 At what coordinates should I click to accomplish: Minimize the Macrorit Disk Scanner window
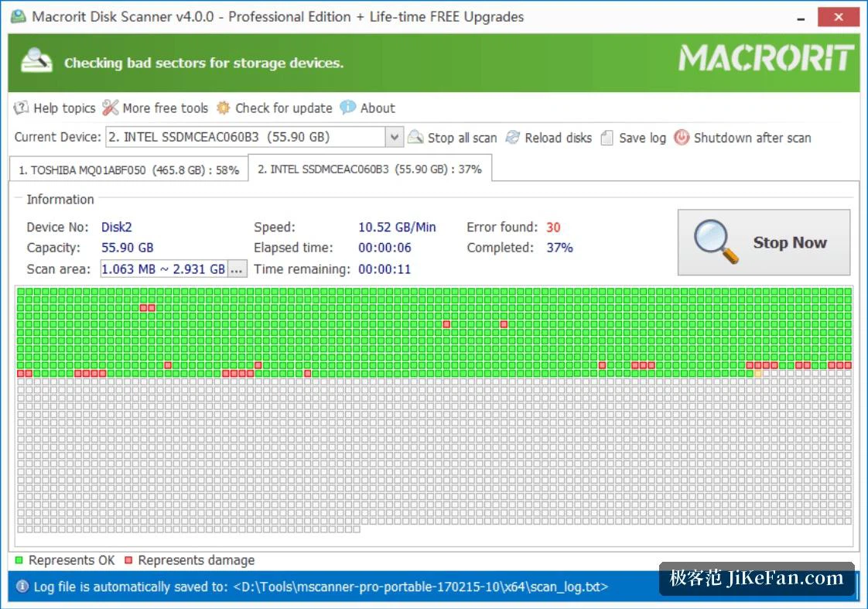[x=801, y=19]
